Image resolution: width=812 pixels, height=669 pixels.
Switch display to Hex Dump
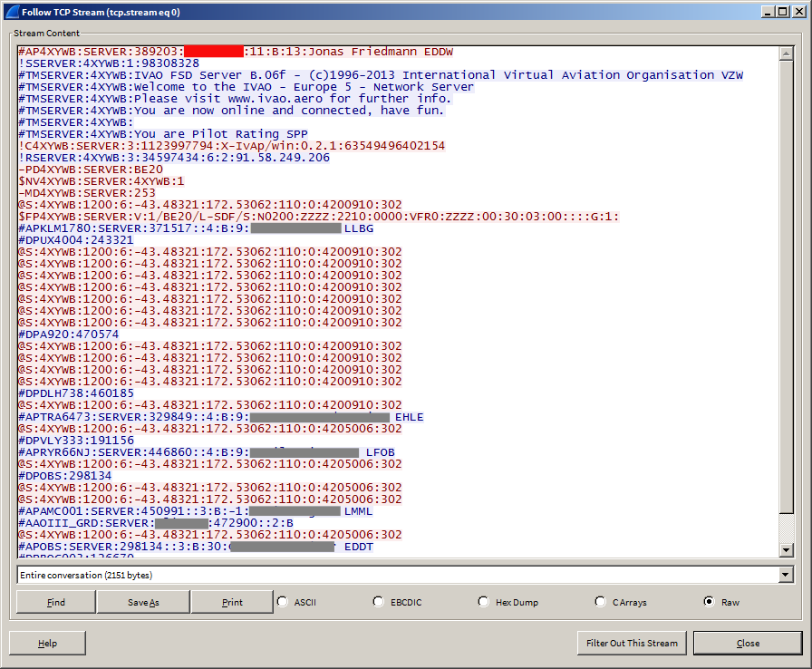click(x=485, y=602)
